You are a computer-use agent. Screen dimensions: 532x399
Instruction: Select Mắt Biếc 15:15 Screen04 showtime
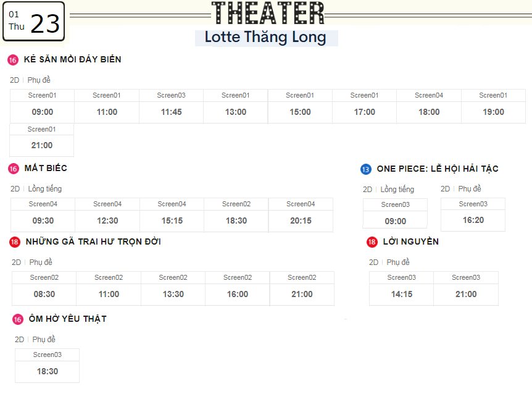172,215
